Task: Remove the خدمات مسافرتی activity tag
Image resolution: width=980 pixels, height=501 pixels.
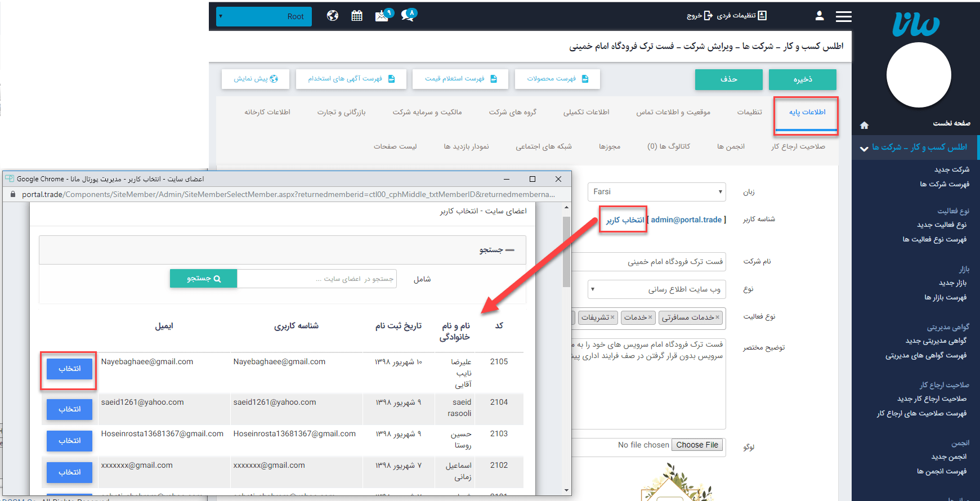Action: [x=717, y=317]
